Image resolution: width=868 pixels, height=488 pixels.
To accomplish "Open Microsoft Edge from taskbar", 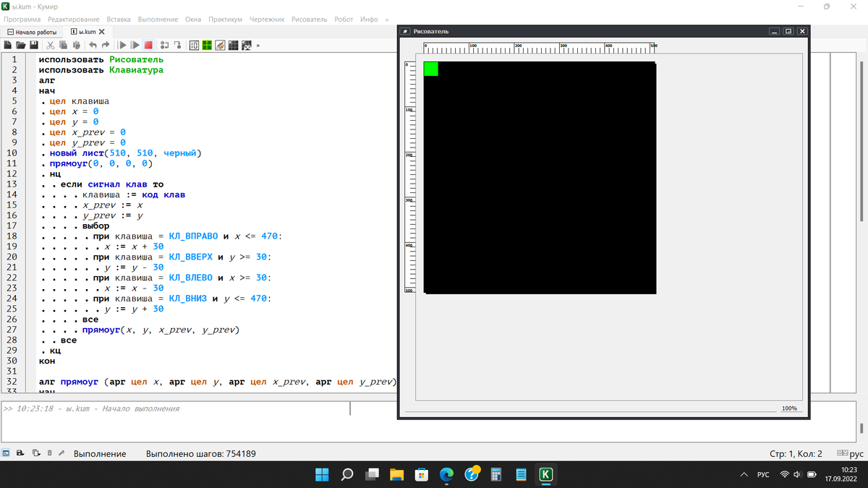I will tap(446, 474).
